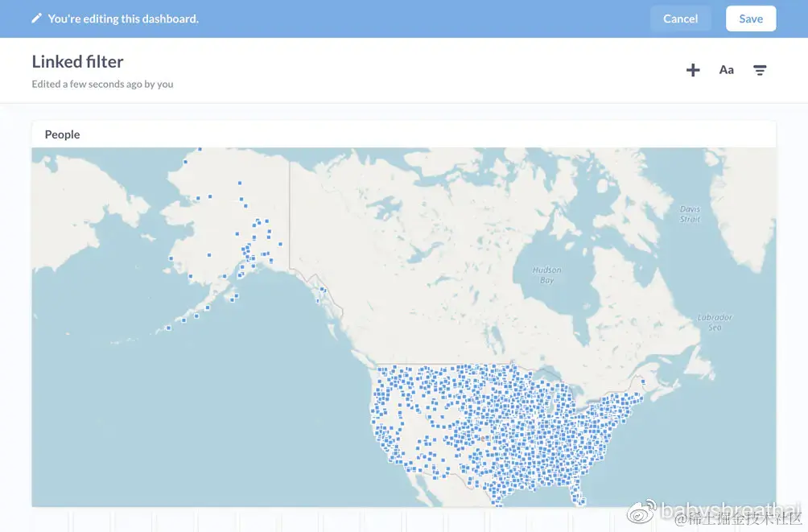Edit the dashboard title Linked filter
This screenshot has height=532, width=808.
coord(78,62)
